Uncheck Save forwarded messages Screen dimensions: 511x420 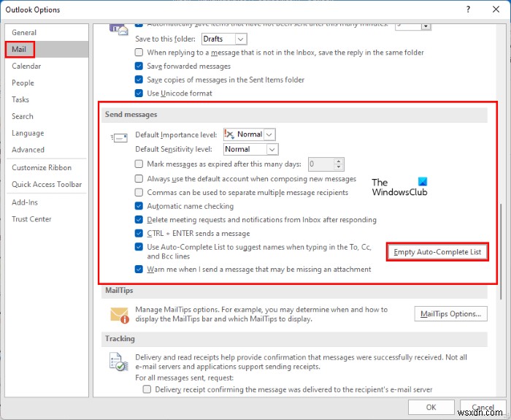(x=139, y=66)
